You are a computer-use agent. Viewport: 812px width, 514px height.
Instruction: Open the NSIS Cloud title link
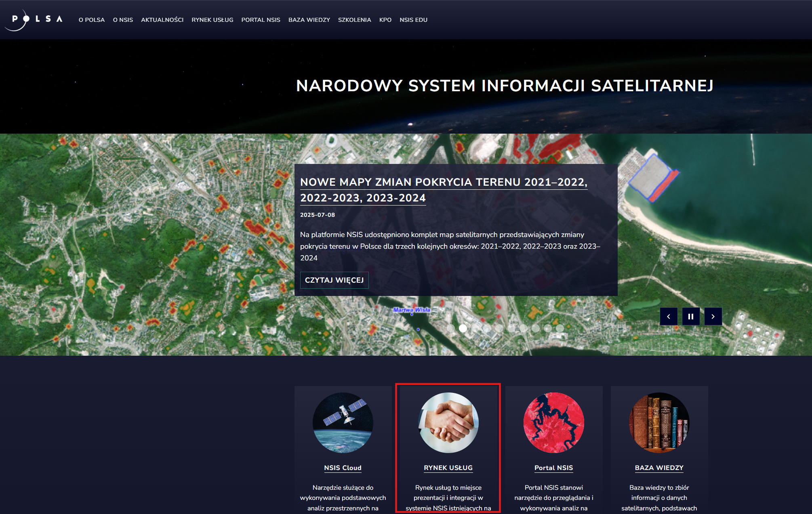[x=343, y=468]
